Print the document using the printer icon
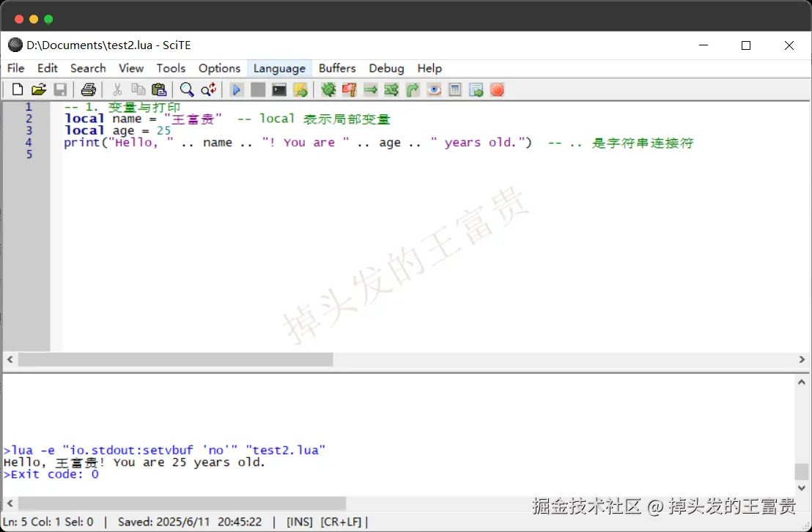The width and height of the screenshot is (812, 532). 88,89
